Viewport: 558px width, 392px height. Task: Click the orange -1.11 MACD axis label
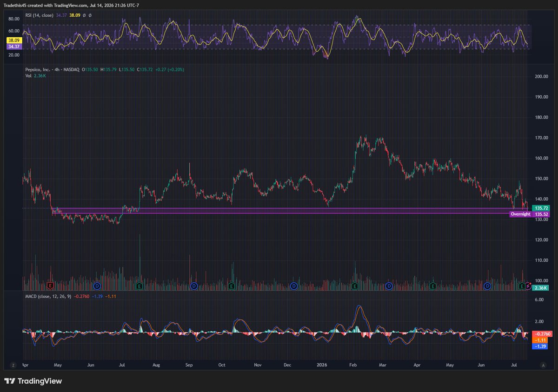point(540,340)
